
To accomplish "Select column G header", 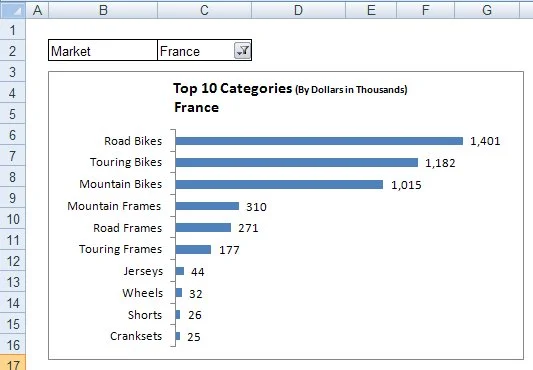I will (487, 10).
